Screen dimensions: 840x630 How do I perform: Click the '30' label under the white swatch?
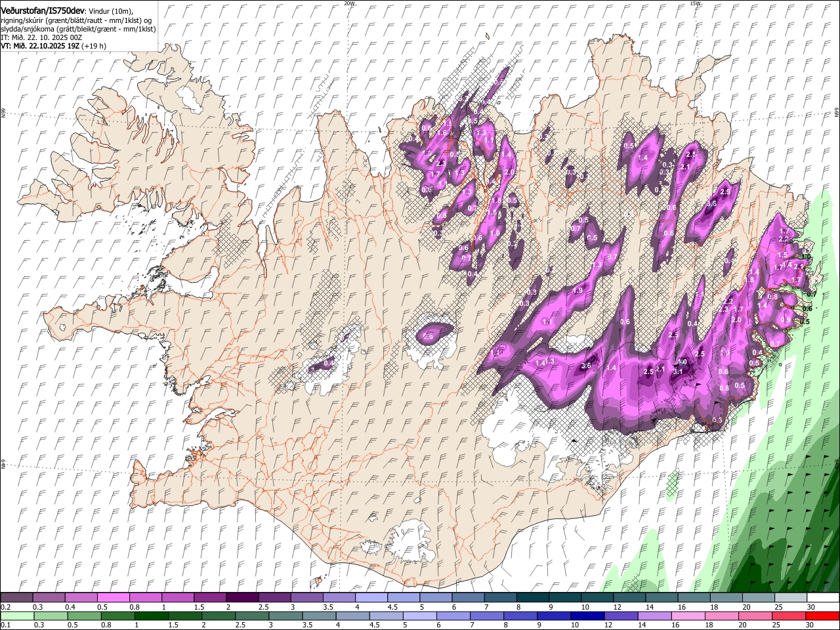click(x=811, y=607)
